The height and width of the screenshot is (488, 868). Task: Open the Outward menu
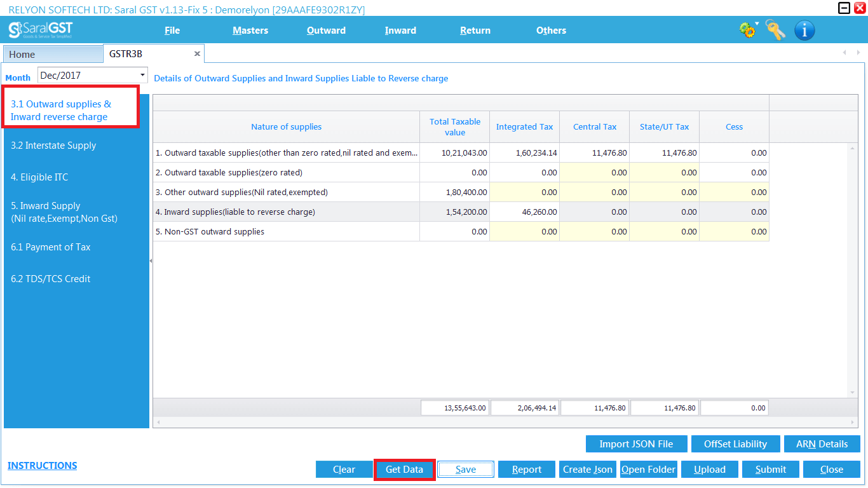tap(326, 30)
